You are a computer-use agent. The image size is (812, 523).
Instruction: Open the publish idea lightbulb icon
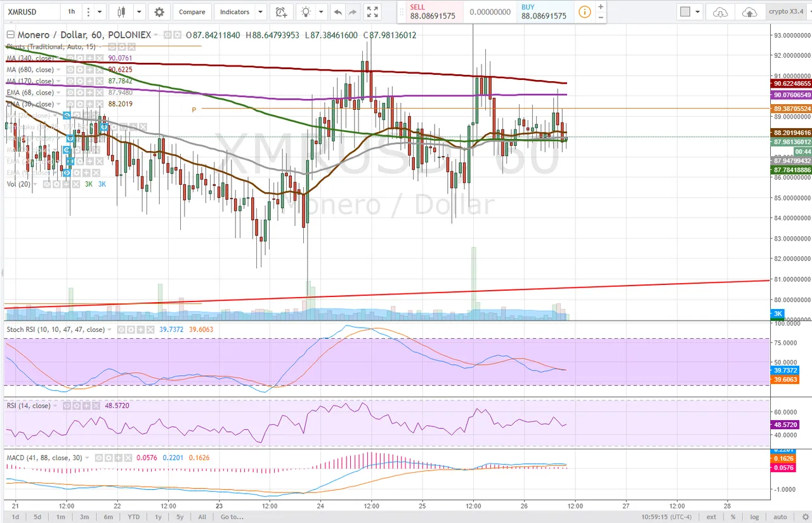pos(307,12)
